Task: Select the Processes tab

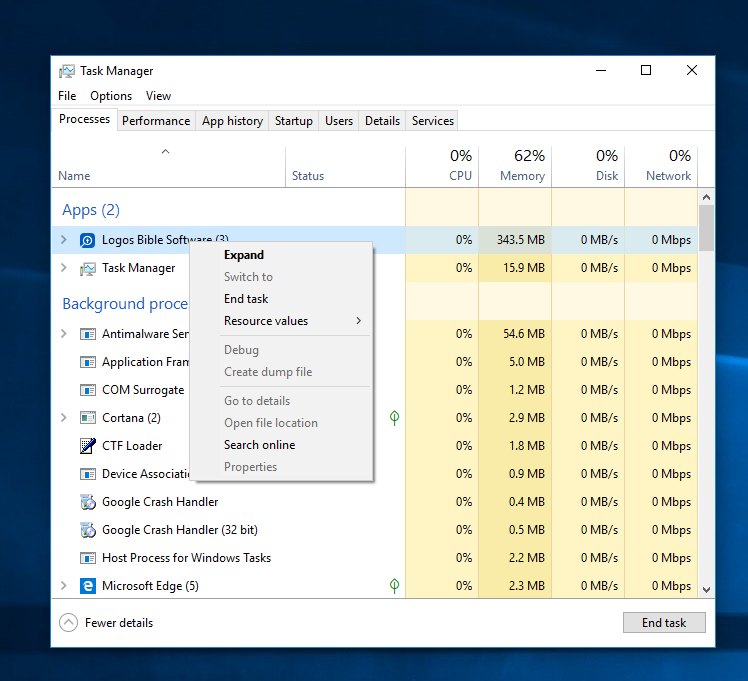Action: coord(84,119)
